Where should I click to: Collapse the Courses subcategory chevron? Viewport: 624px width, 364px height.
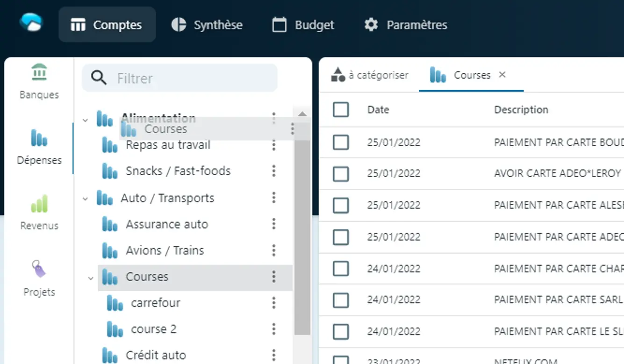point(91,278)
